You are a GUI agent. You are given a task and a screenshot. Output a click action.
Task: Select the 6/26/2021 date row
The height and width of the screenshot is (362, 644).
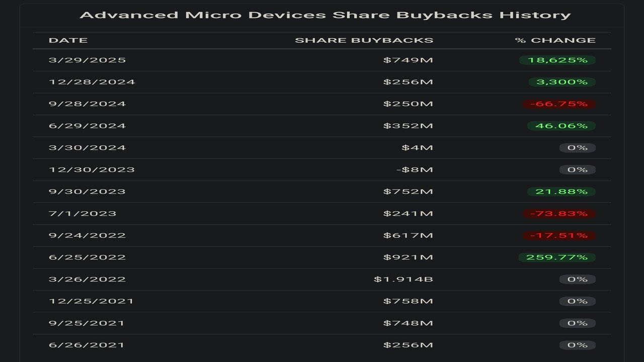pyautogui.click(x=322, y=345)
